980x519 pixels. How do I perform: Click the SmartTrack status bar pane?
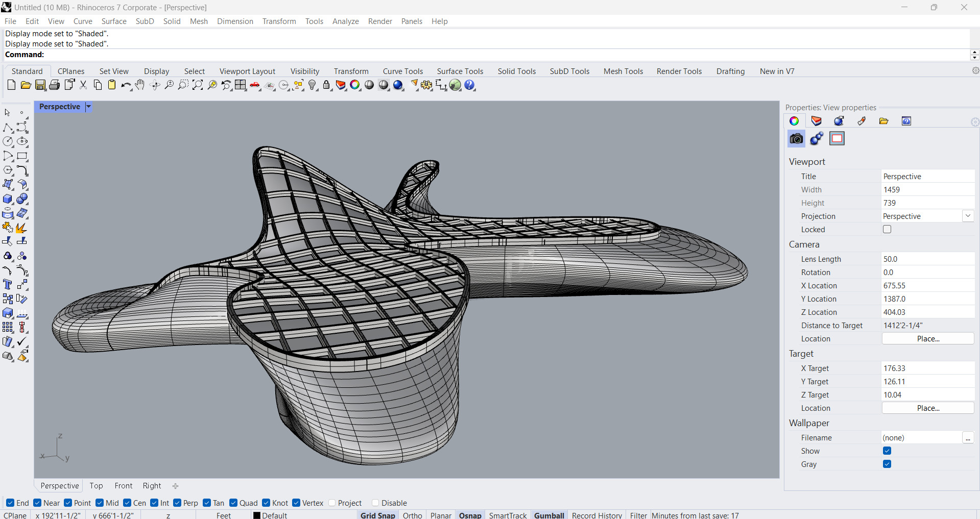pos(508,515)
